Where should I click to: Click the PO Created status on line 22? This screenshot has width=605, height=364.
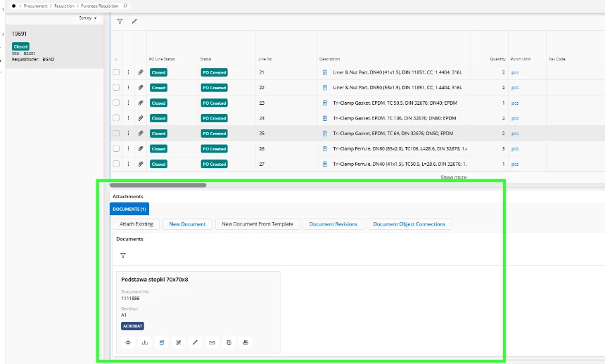pos(214,88)
